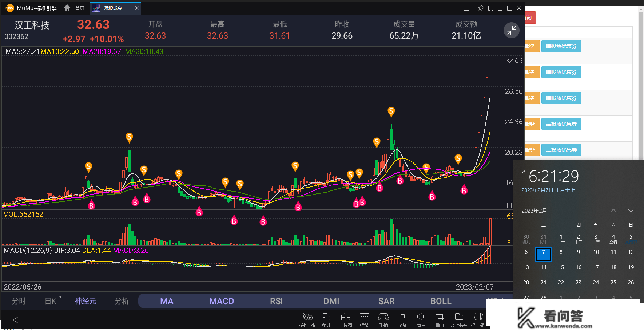Click the second 投放优惠券 button in browser
Screen dimensions: 644x330
pos(561,72)
